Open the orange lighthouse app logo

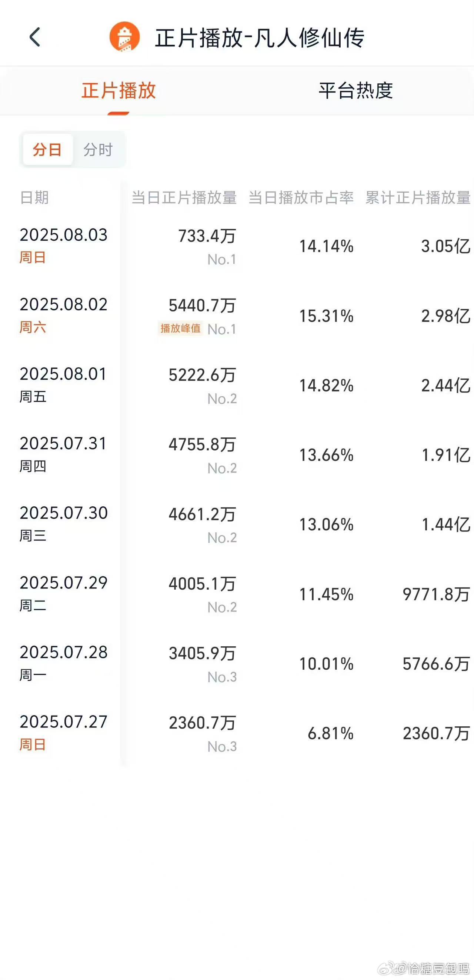(x=124, y=37)
